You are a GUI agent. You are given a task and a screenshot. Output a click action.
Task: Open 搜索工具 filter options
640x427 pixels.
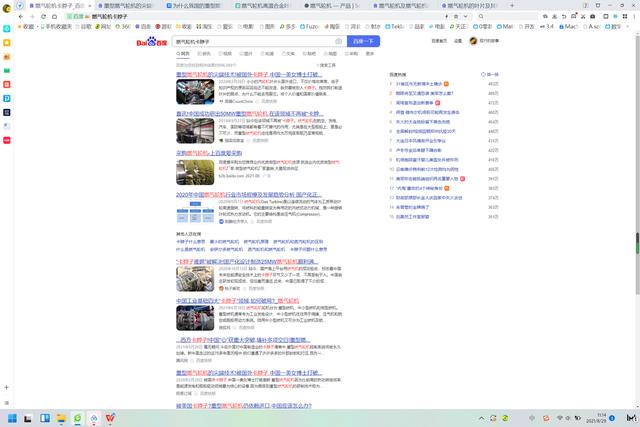tap(326, 65)
